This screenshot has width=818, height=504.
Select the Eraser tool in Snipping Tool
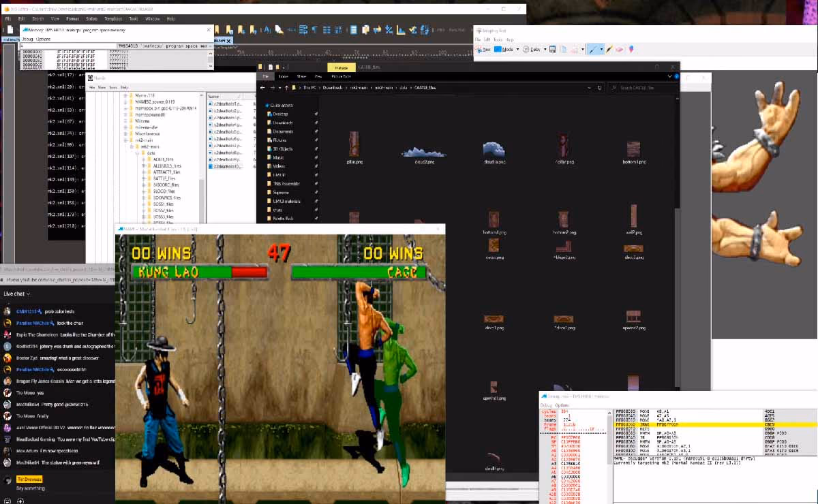(620, 50)
